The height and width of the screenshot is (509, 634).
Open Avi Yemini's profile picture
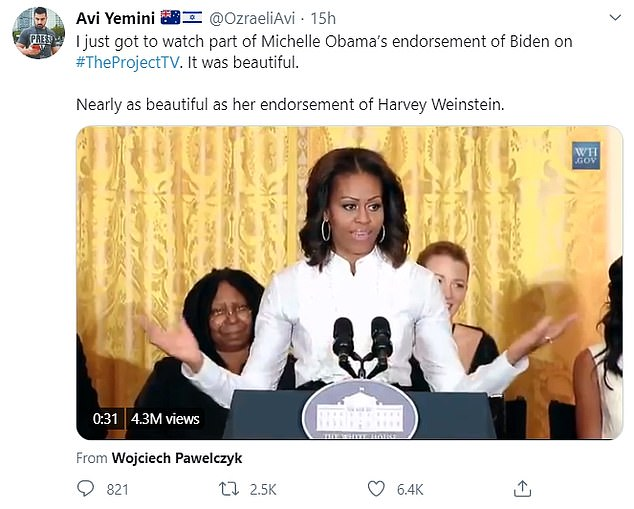[x=39, y=33]
